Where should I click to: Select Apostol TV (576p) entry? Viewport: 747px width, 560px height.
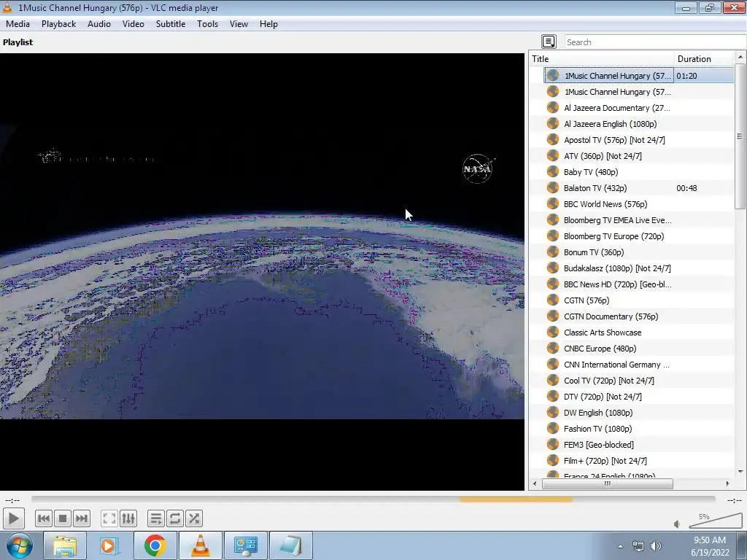632,140
